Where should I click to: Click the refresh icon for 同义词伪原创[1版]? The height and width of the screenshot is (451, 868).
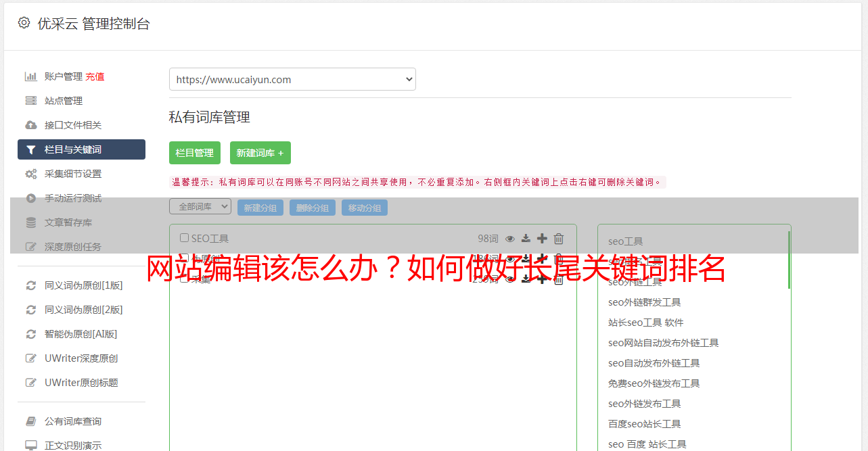31,285
